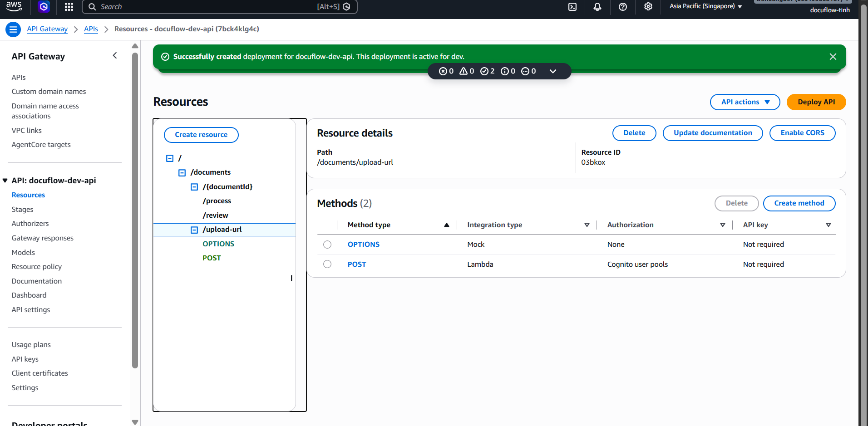This screenshot has height=426, width=868.
Task: Open Dashboard in the side navigation
Action: pos(29,295)
